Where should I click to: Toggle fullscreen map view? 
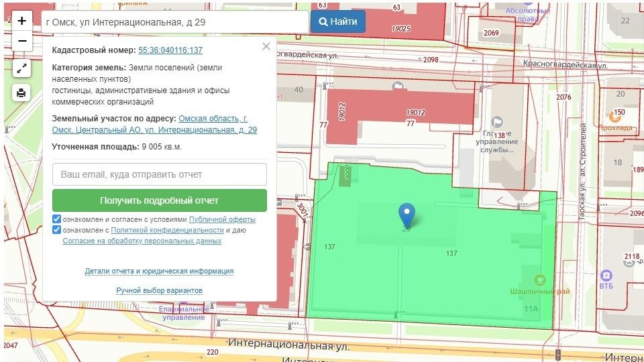[21, 68]
